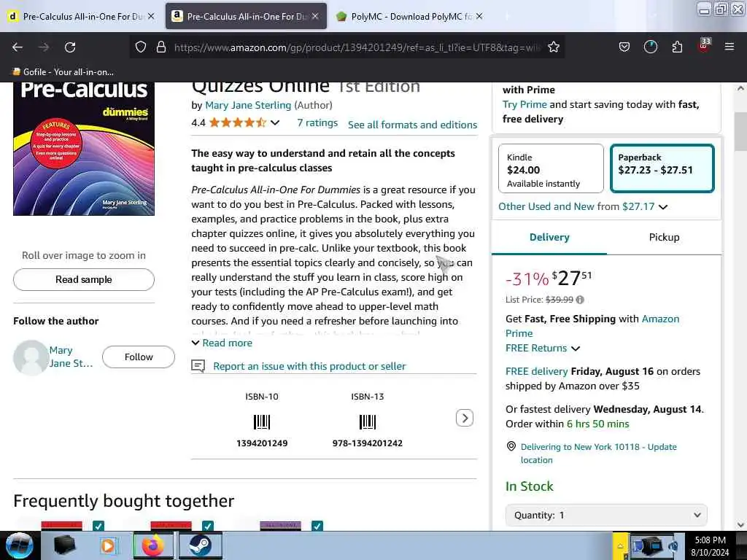Open the Read sample button
The image size is (747, 560).
coord(84,279)
